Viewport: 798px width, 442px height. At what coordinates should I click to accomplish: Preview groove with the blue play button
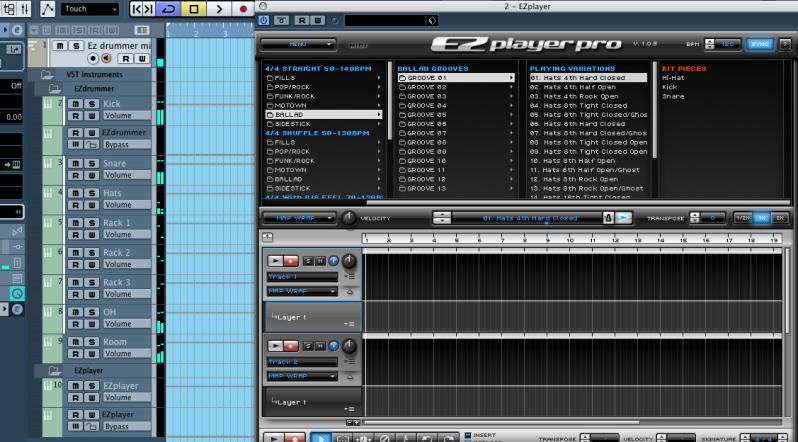623,218
